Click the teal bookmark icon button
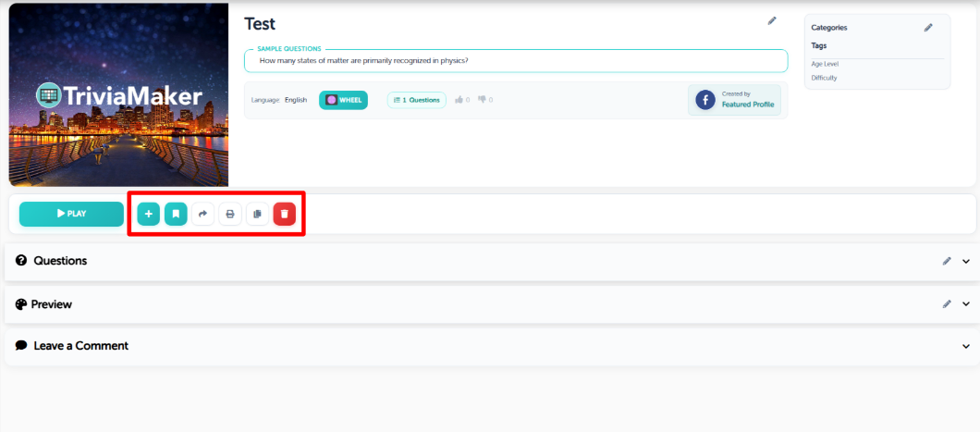This screenshot has width=980, height=432. coord(176,214)
